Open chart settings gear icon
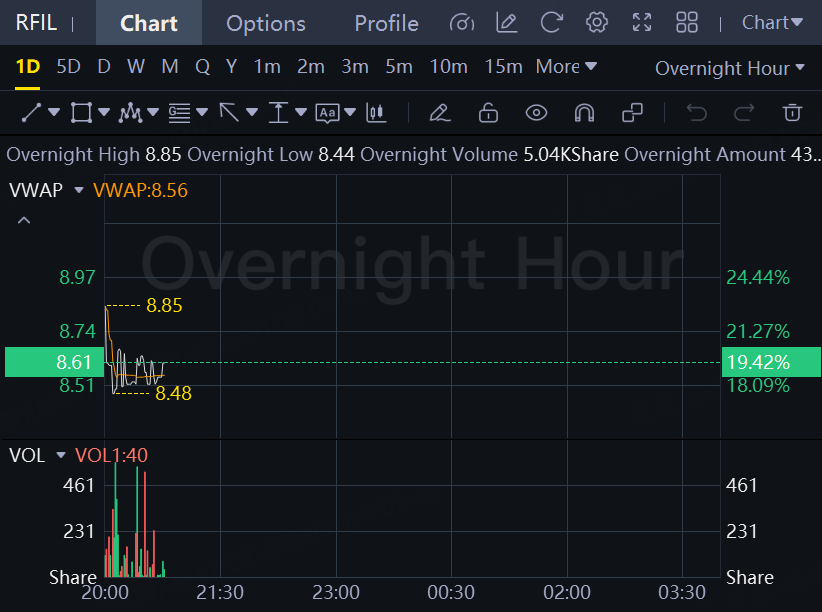This screenshot has height=612, width=822. point(597,22)
